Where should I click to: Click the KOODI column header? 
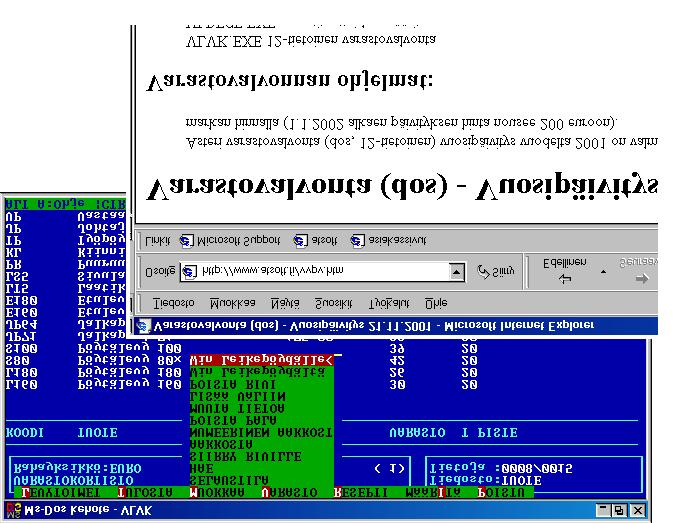[24, 432]
